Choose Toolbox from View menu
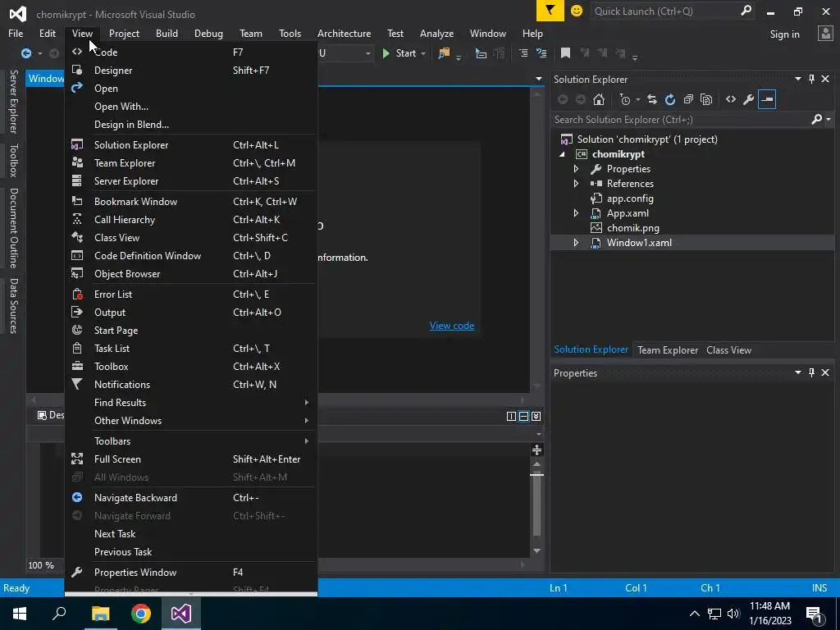 (x=190, y=367)
